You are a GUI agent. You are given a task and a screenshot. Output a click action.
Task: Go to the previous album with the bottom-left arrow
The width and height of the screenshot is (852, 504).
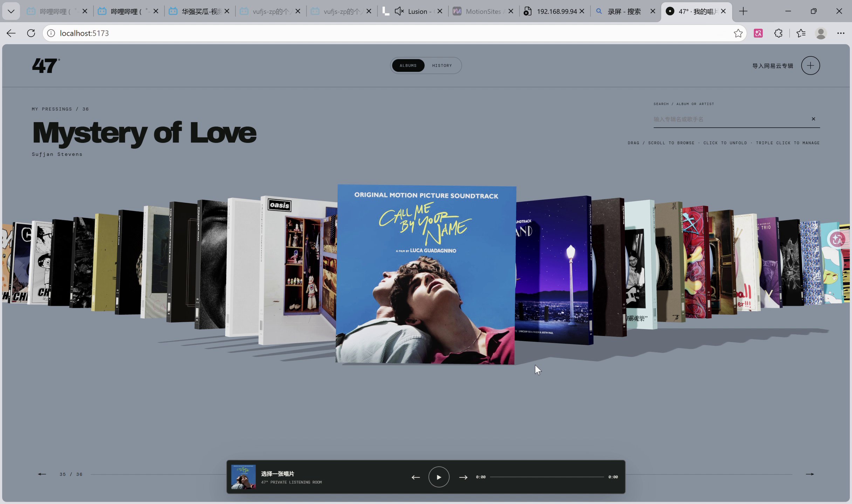(42, 474)
